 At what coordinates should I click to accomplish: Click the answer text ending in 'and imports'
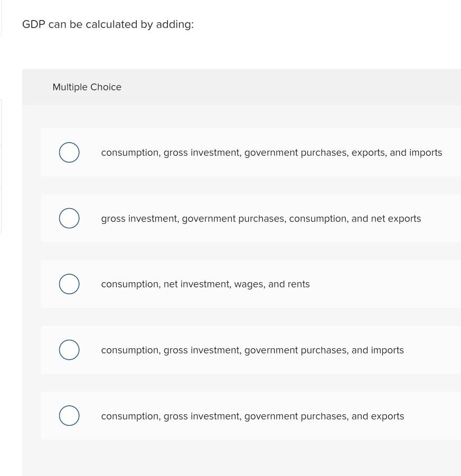pyautogui.click(x=252, y=350)
